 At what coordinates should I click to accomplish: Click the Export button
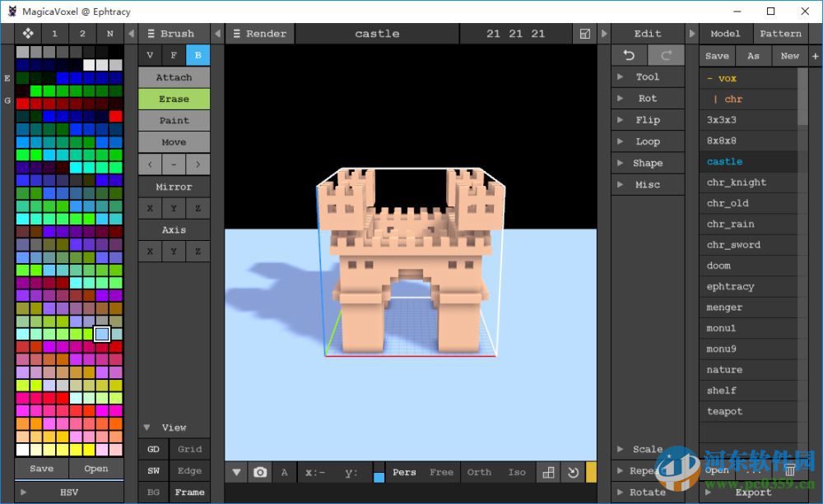click(753, 492)
